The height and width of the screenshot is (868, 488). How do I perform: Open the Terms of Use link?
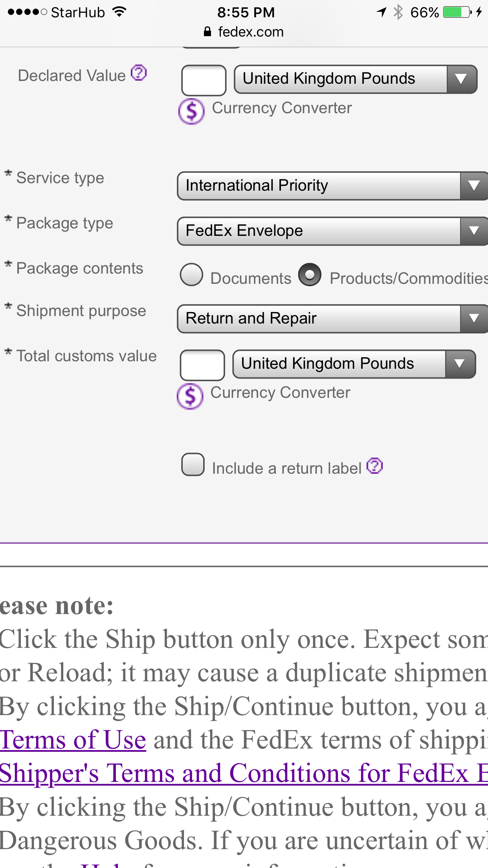coord(73,740)
